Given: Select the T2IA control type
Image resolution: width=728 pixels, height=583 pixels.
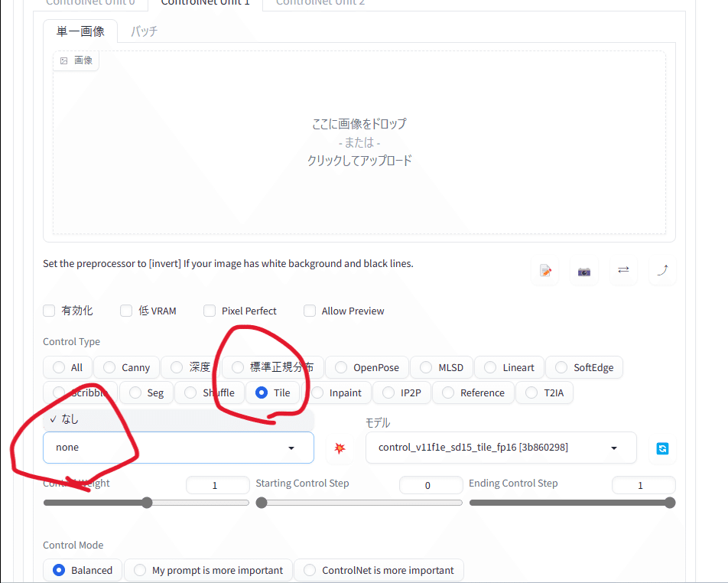Looking at the screenshot, I should (544, 392).
